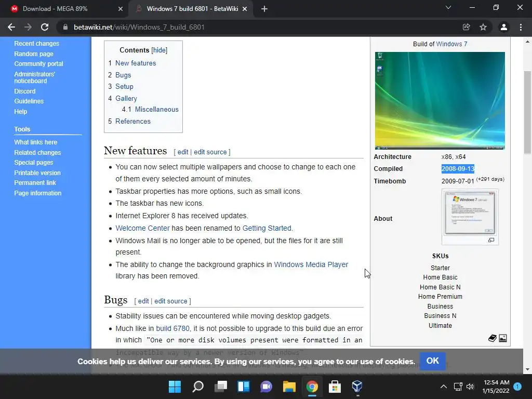Jump to Setup in contents
This screenshot has height=399, width=532.
pyautogui.click(x=124, y=87)
